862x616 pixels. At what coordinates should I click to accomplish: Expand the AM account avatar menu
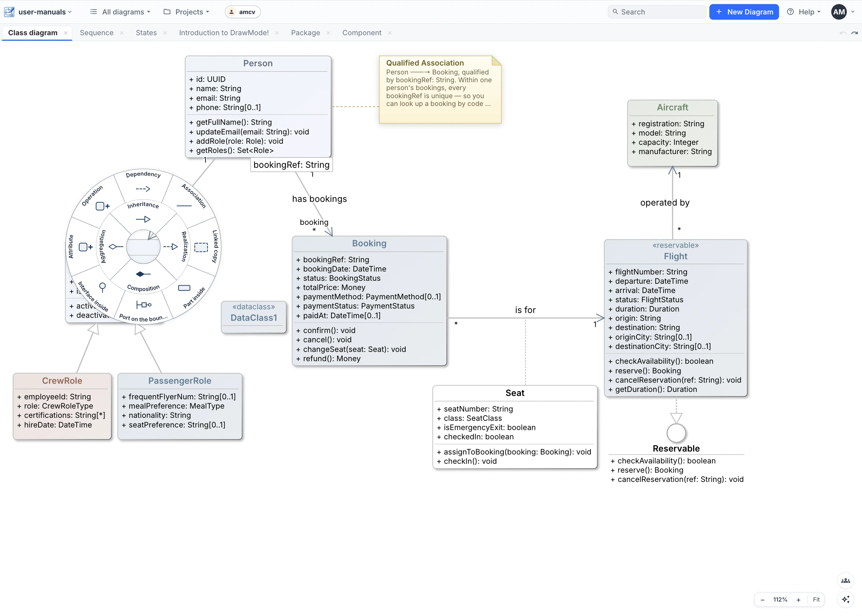pos(843,12)
